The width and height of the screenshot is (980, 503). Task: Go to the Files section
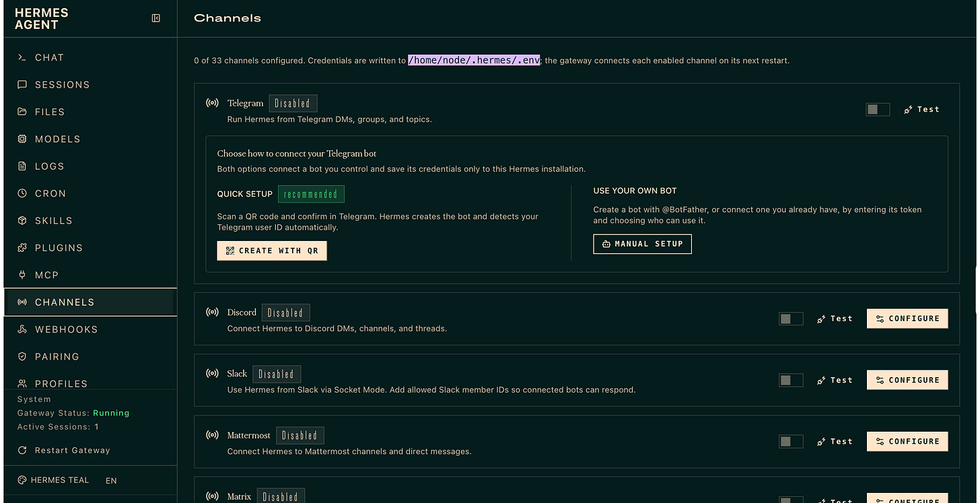pos(89,112)
